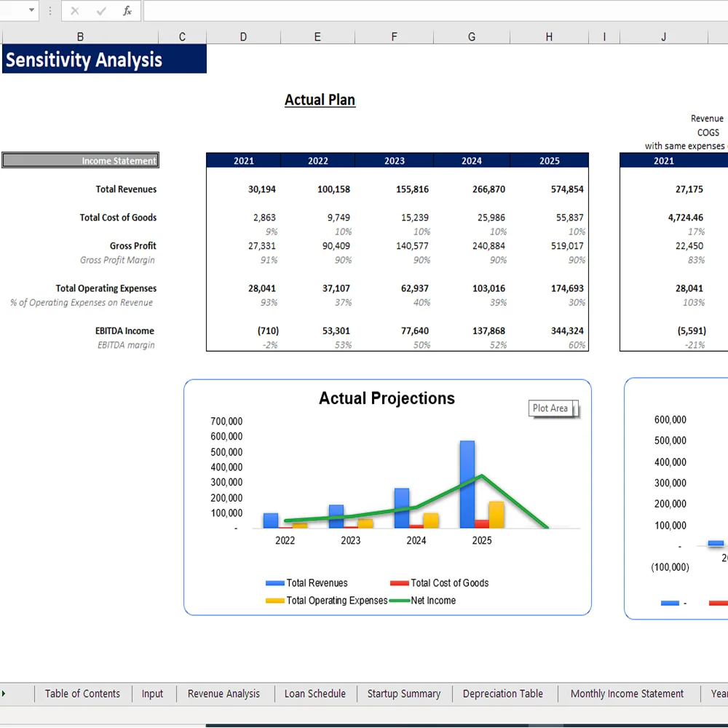This screenshot has height=728, width=728.
Task: Expand the formula bar options separator menu
Action: [x=50, y=11]
